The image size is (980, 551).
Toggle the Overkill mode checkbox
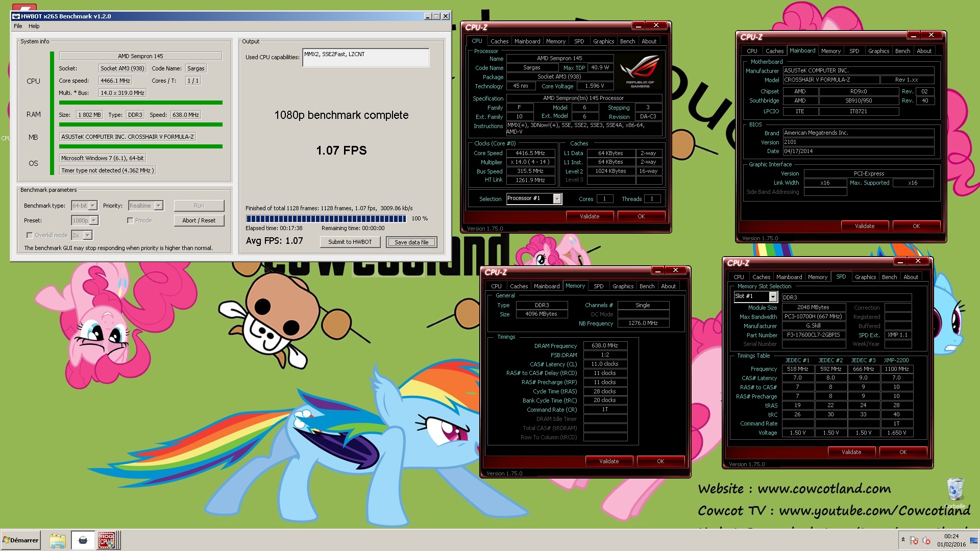click(x=30, y=235)
